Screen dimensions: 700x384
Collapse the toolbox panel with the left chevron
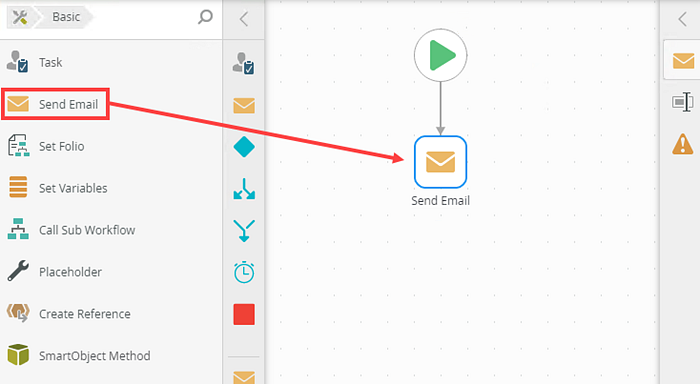243,19
